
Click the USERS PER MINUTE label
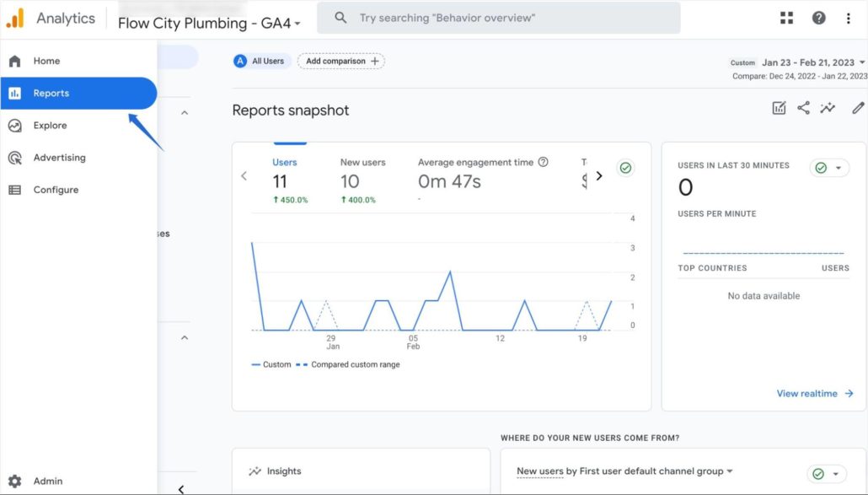click(717, 213)
